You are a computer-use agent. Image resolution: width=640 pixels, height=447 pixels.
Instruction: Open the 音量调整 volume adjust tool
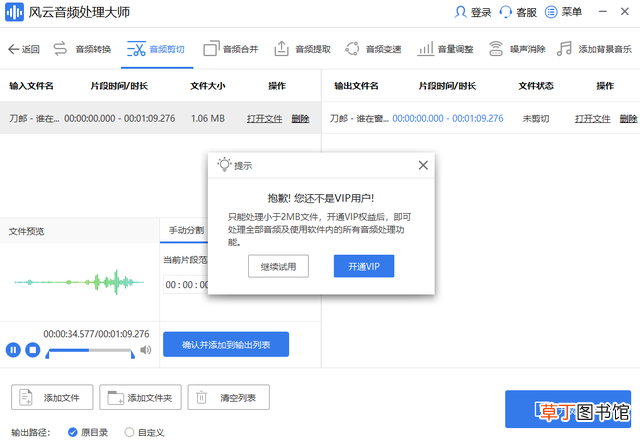click(x=445, y=49)
